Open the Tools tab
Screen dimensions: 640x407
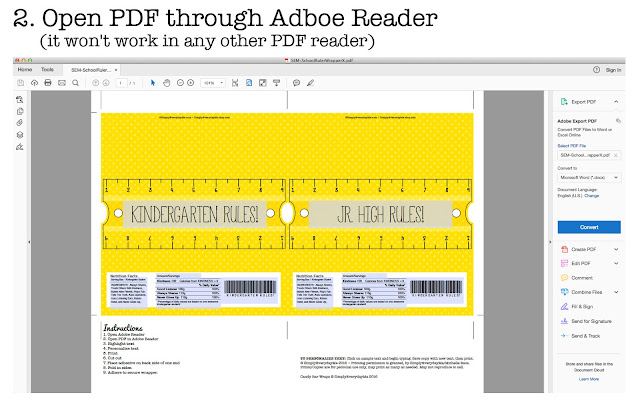[47, 69]
